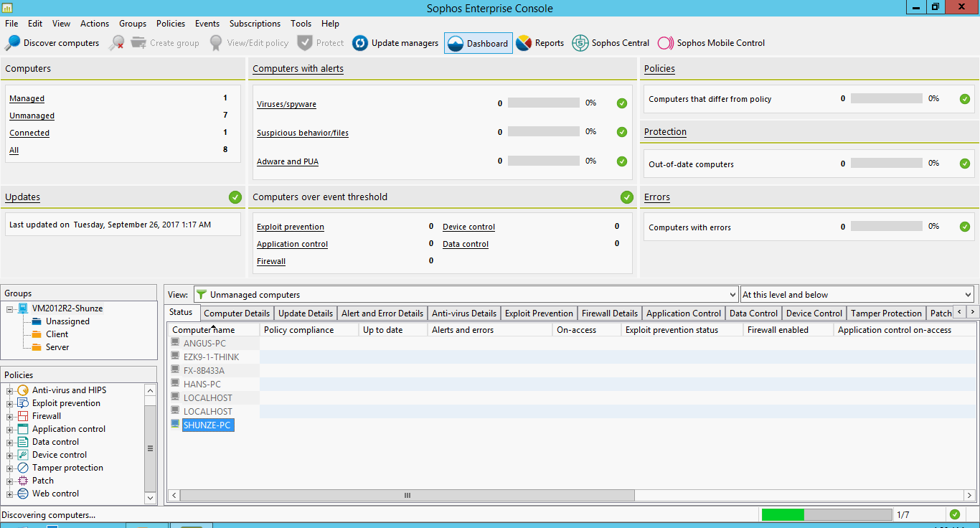Click the Unmanaged computers link
Image resolution: width=980 pixels, height=528 pixels.
pos(32,115)
